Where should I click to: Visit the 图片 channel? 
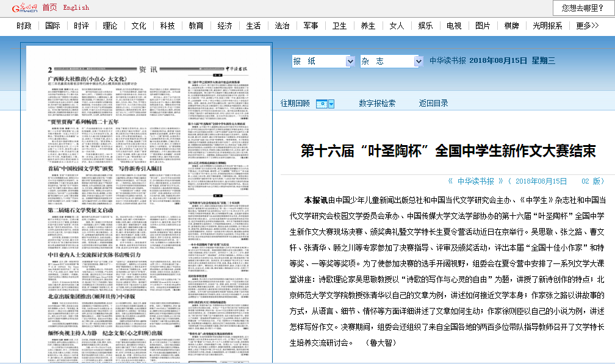[x=483, y=26]
